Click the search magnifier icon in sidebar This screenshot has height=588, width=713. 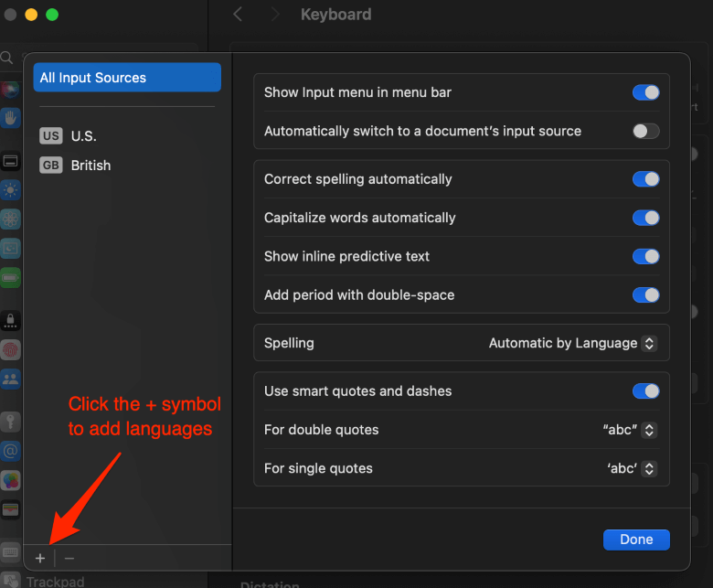pyautogui.click(x=6, y=58)
